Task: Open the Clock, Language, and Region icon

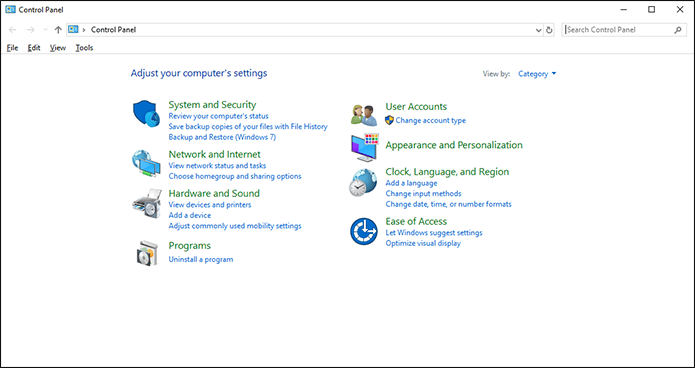Action: [363, 182]
